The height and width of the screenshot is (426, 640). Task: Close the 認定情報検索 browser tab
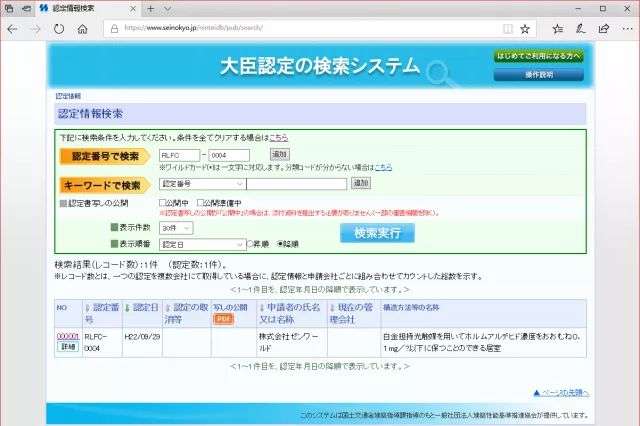[133, 9]
